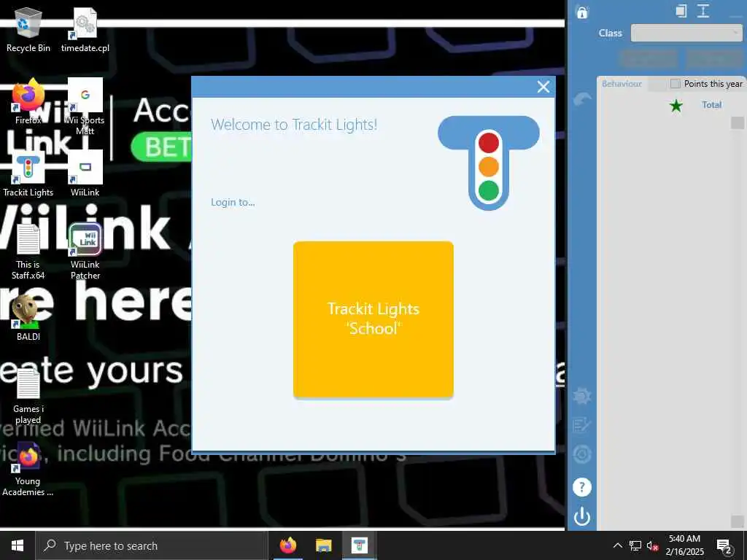747x560 pixels.
Task: Open Firefox from the taskbar
Action: tap(288, 545)
